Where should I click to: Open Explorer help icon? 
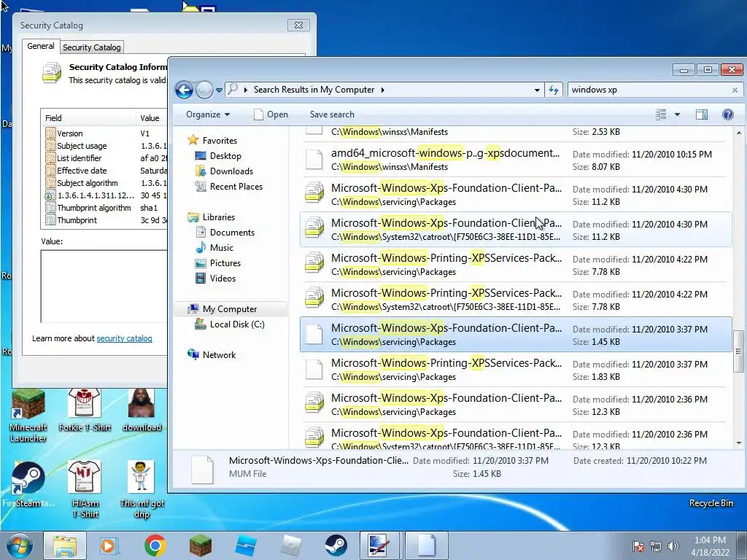[727, 114]
